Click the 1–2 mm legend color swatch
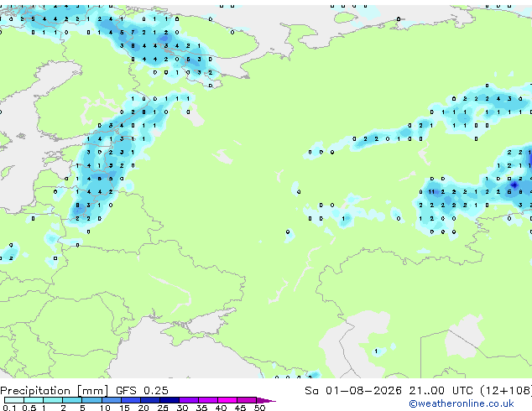The width and height of the screenshot is (532, 411). click(53, 400)
